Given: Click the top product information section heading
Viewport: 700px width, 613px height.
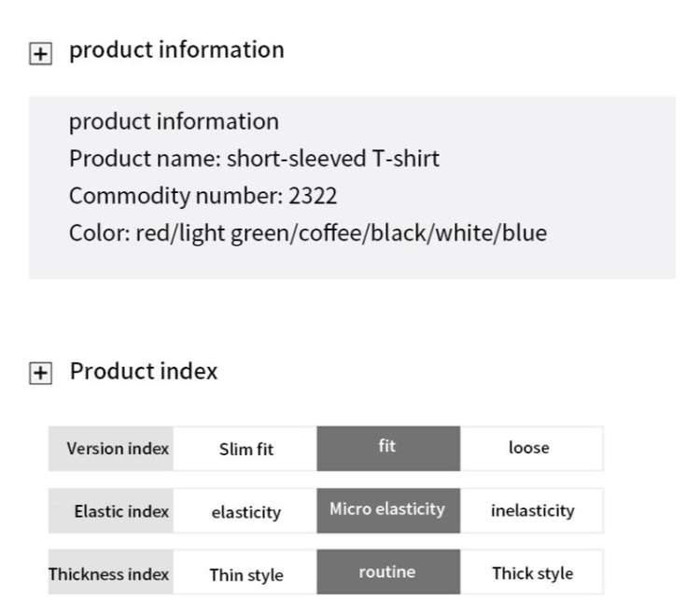Looking at the screenshot, I should 176,49.
